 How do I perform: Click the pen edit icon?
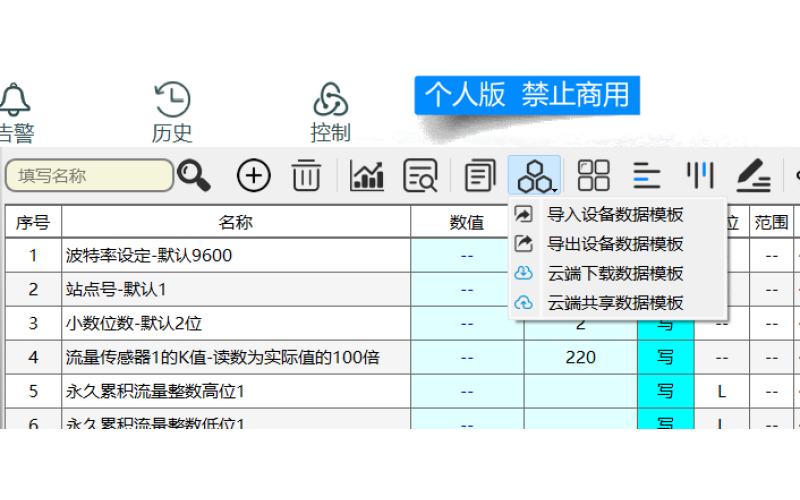[754, 176]
